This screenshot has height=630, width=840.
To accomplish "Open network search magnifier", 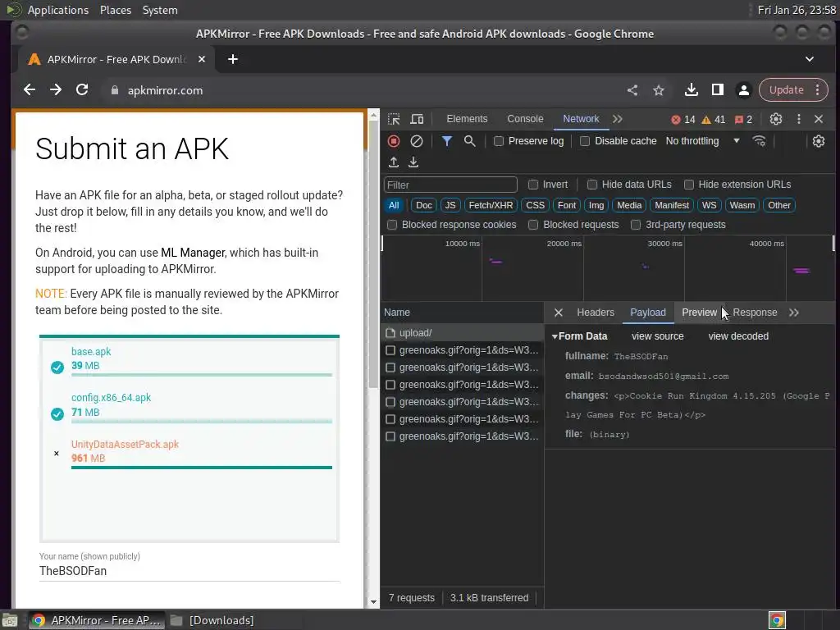I will point(469,141).
